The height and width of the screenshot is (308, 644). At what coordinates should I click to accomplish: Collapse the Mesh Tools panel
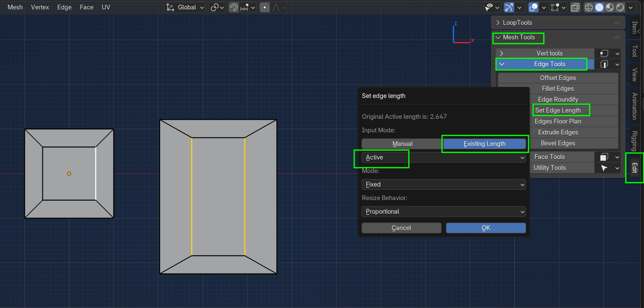click(x=498, y=37)
